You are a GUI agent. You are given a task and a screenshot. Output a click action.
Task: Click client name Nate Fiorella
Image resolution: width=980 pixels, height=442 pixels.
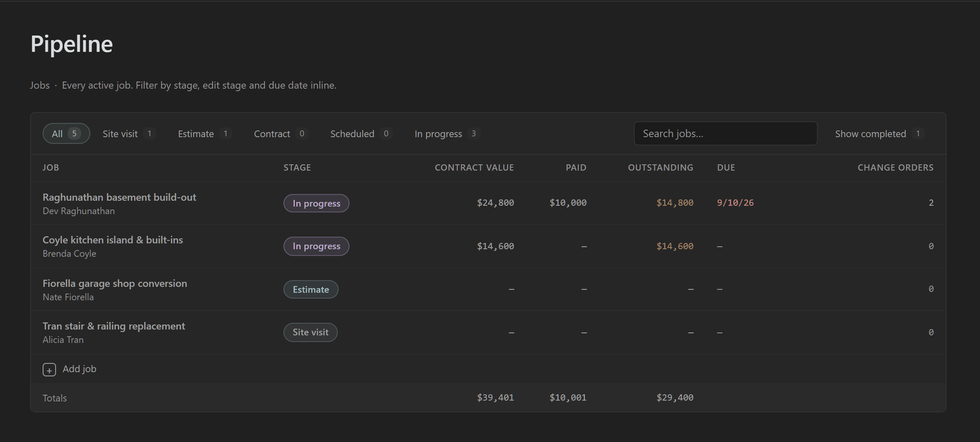[x=68, y=297]
